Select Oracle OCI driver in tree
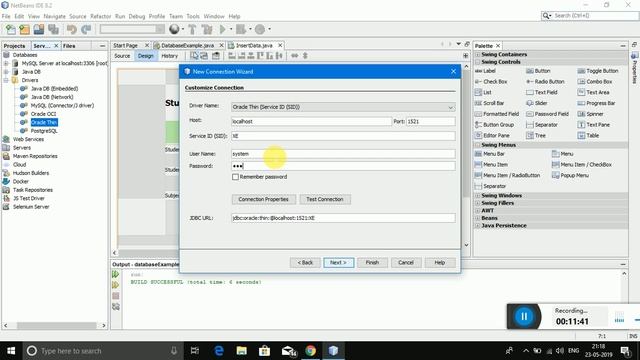The height and width of the screenshot is (360, 640). point(43,114)
